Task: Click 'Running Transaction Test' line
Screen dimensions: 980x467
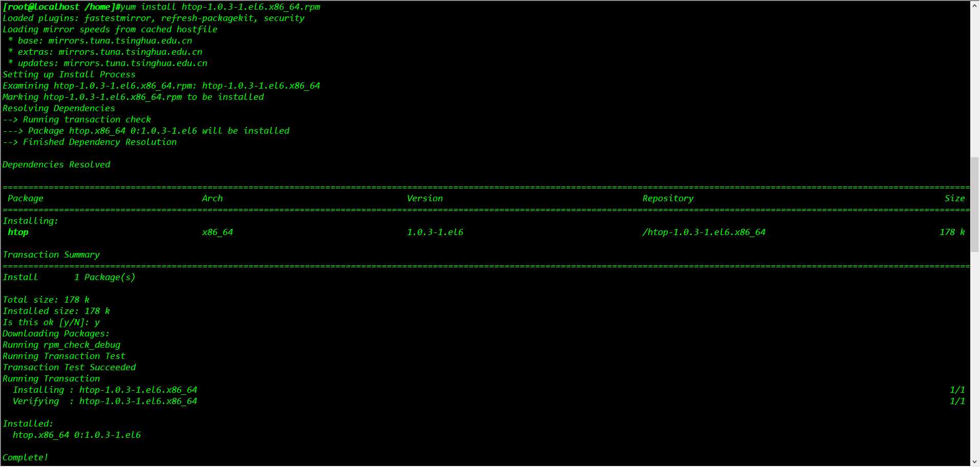Action: click(64, 356)
